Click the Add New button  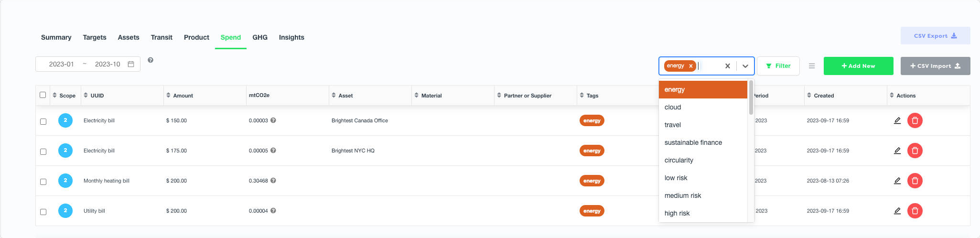[x=858, y=66]
